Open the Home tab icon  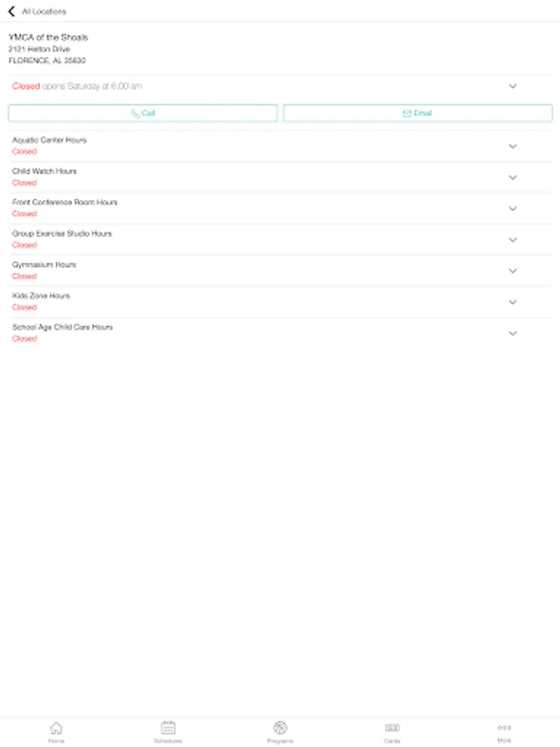click(x=56, y=727)
